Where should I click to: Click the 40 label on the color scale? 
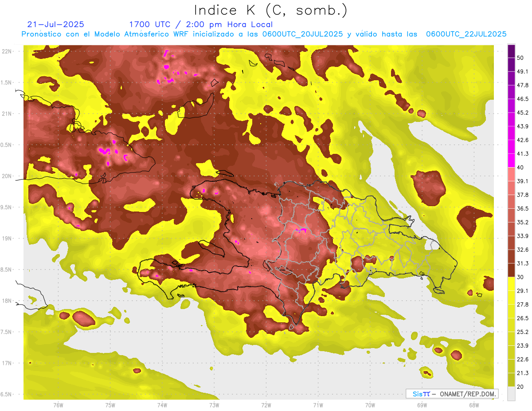[521, 168]
